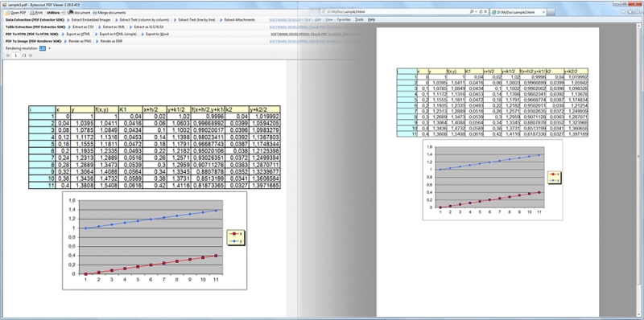Go to the previous page arrow
Image resolution: width=644 pixels, height=320 pixels.
point(7,55)
